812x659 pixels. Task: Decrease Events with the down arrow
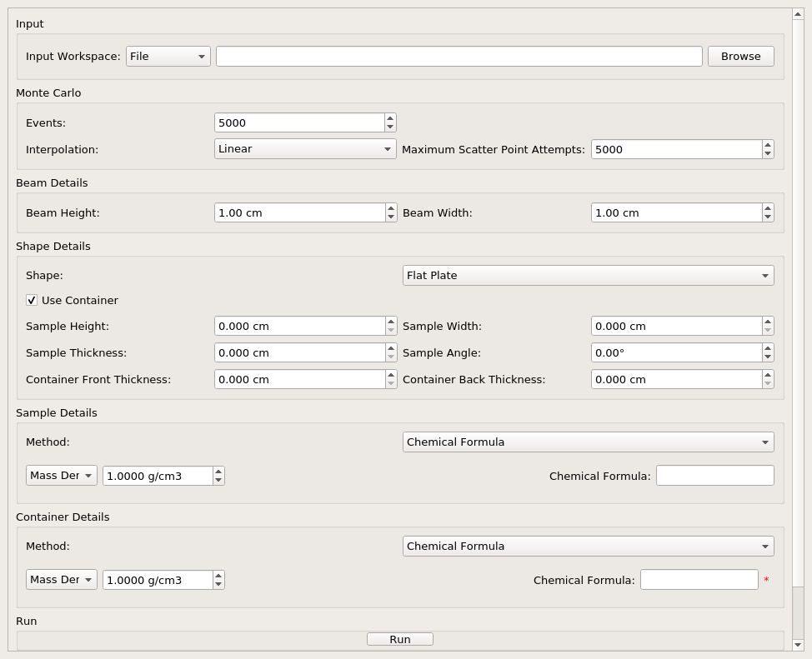tap(390, 127)
